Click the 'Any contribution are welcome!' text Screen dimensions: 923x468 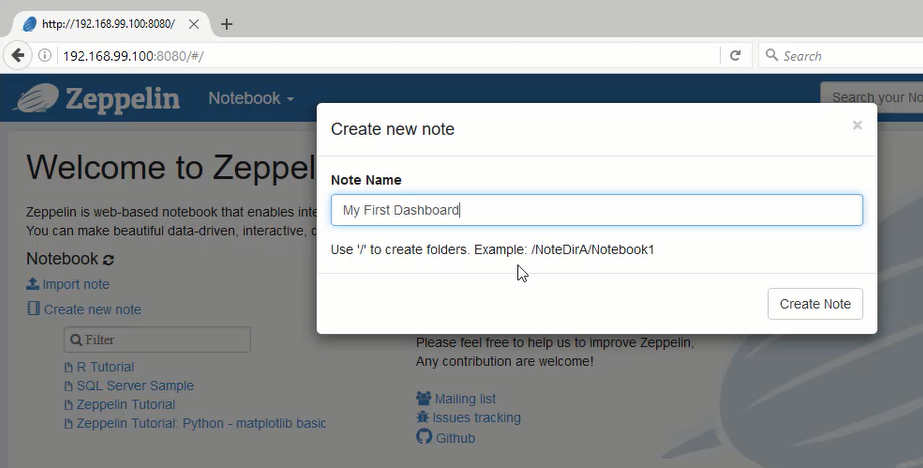pyautogui.click(x=504, y=361)
